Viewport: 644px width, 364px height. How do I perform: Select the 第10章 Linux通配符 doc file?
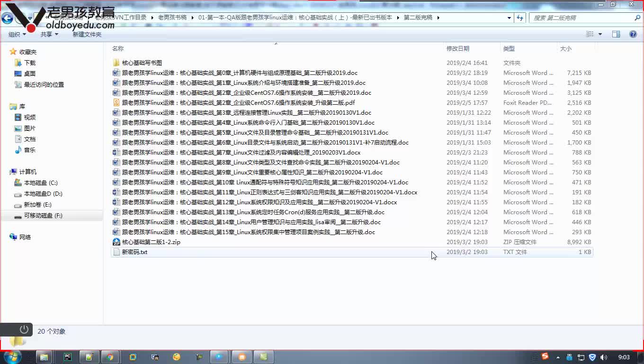[265, 182]
